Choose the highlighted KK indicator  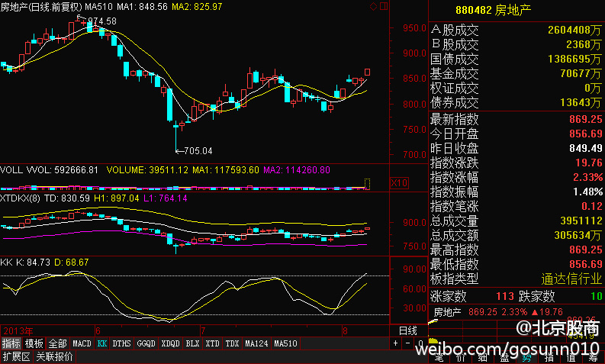[102, 344]
